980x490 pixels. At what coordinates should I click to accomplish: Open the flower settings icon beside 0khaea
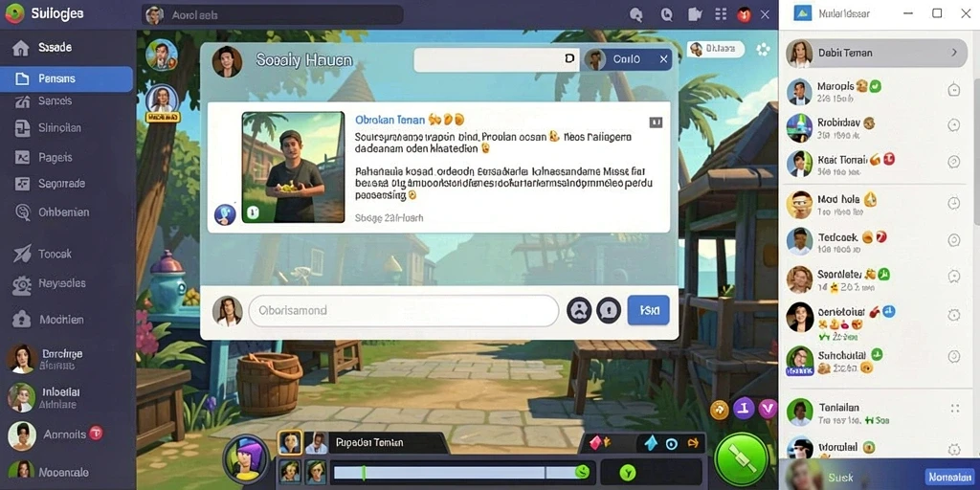763,49
